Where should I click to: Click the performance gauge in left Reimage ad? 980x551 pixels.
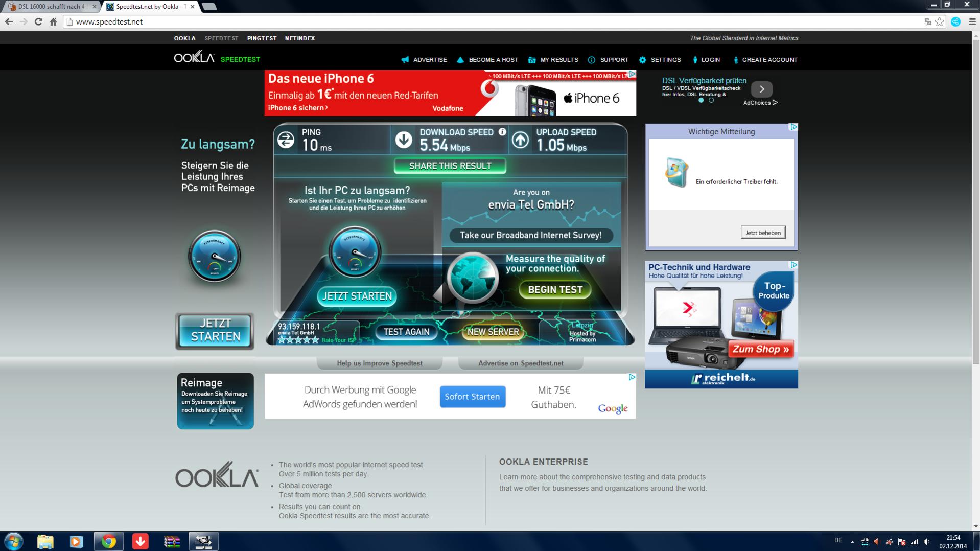click(x=215, y=257)
